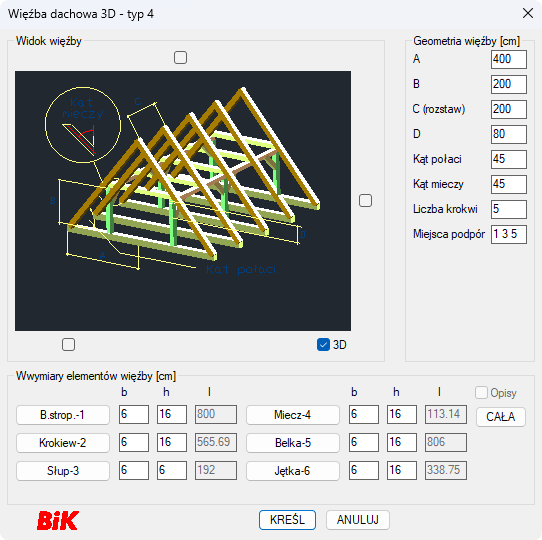Select the B.strop.-1 element button
Screen dimensions: 542x540
click(63, 415)
